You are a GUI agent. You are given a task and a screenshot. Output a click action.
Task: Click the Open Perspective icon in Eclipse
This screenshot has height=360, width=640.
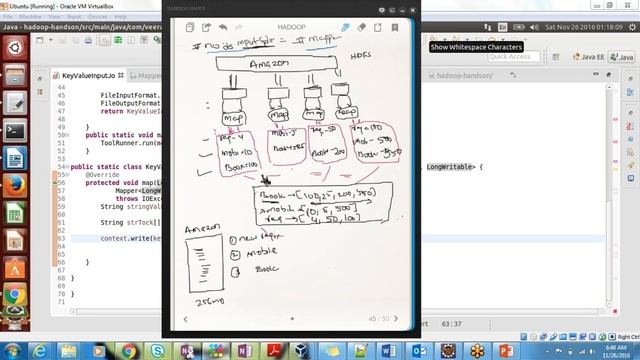pyautogui.click(x=556, y=57)
